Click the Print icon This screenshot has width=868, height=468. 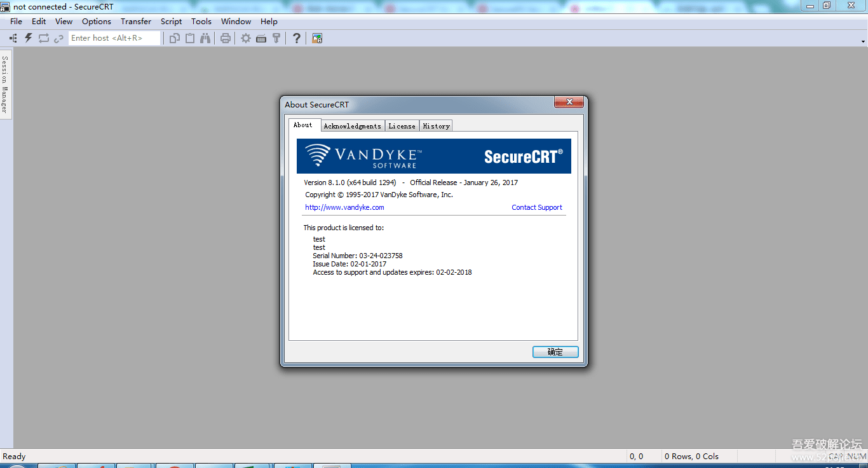[226, 38]
